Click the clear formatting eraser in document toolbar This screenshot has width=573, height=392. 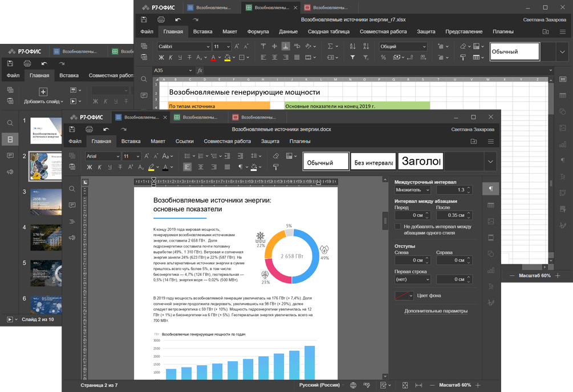tap(276, 156)
